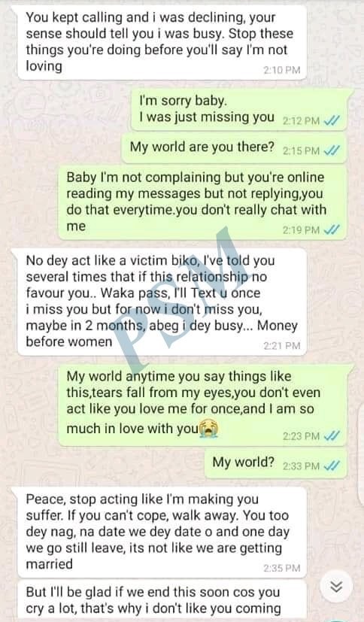The height and width of the screenshot is (622, 364).
Task: Select the 'You kept calling' message bubble
Action: (162, 42)
